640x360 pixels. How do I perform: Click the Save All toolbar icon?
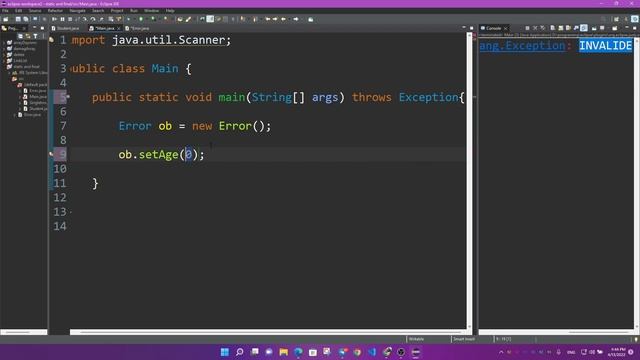pyautogui.click(x=26, y=19)
